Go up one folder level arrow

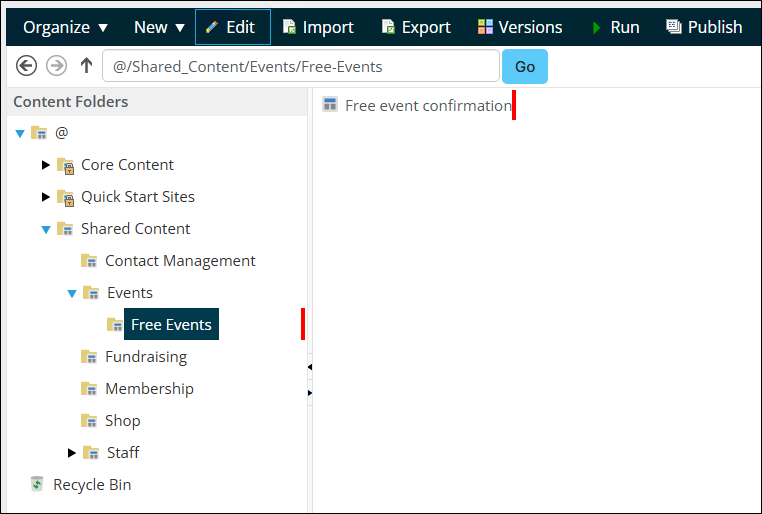click(x=87, y=65)
